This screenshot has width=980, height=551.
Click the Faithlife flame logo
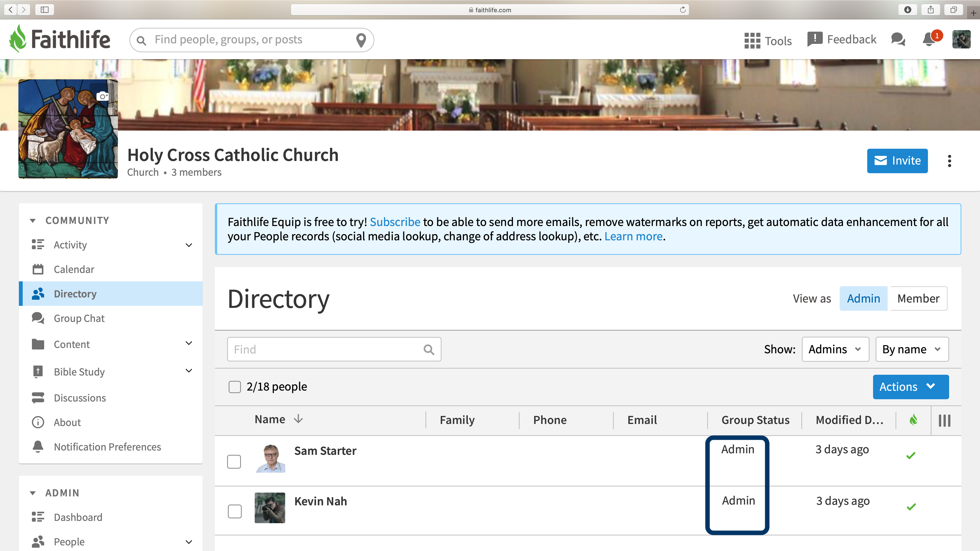[x=18, y=39]
